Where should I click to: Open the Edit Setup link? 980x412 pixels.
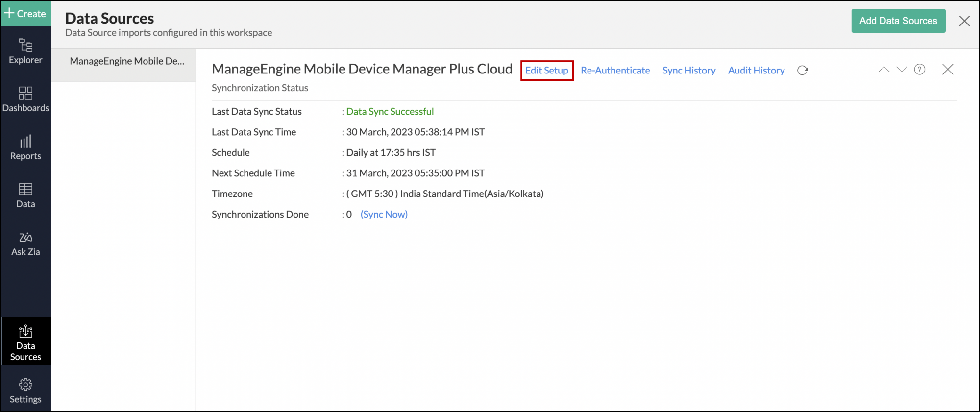point(546,71)
